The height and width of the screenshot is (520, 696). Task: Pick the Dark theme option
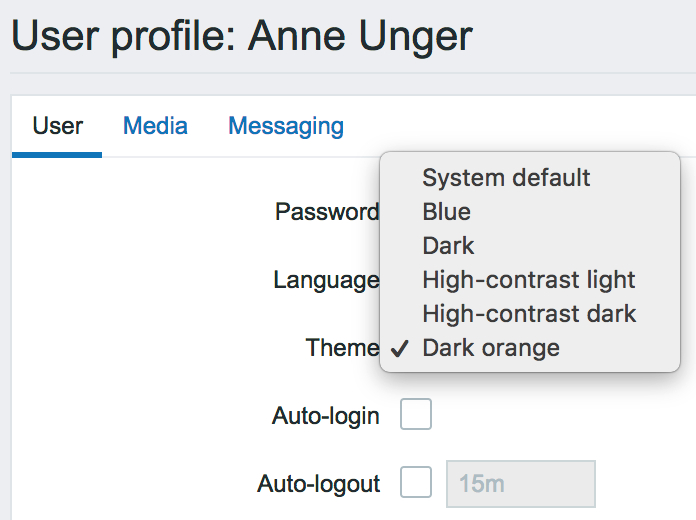[448, 246]
